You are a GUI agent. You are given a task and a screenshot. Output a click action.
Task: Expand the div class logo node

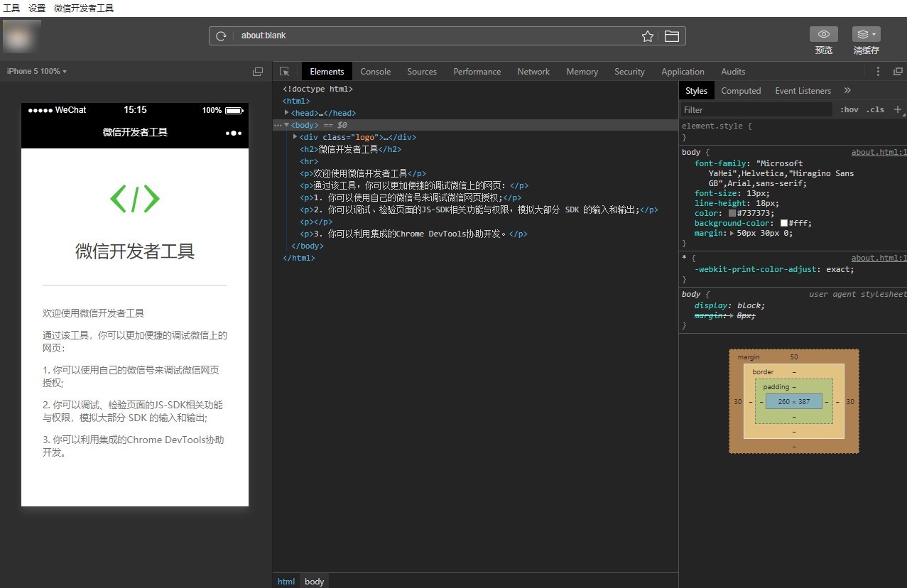click(295, 137)
